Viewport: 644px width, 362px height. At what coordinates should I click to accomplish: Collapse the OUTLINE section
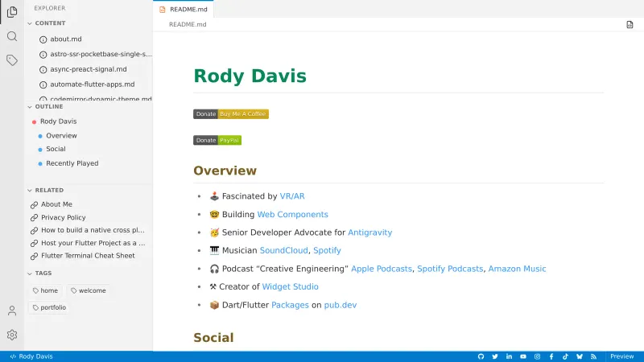49,106
